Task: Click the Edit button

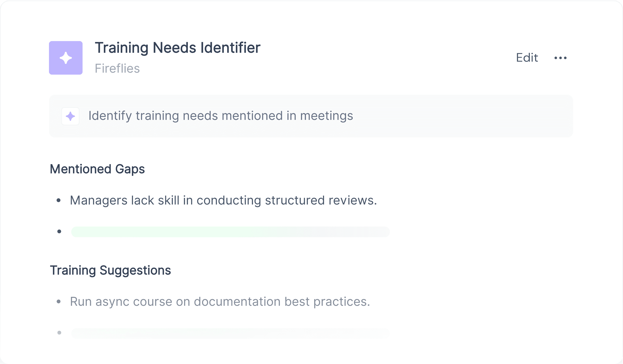Action: [x=527, y=58]
